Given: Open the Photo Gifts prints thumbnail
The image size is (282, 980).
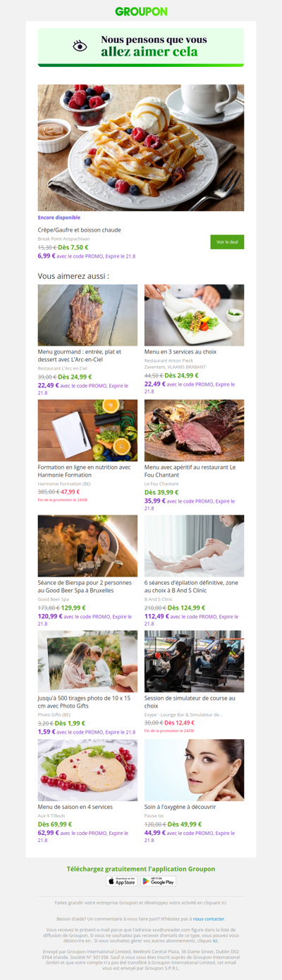Looking at the screenshot, I should pyautogui.click(x=87, y=662).
